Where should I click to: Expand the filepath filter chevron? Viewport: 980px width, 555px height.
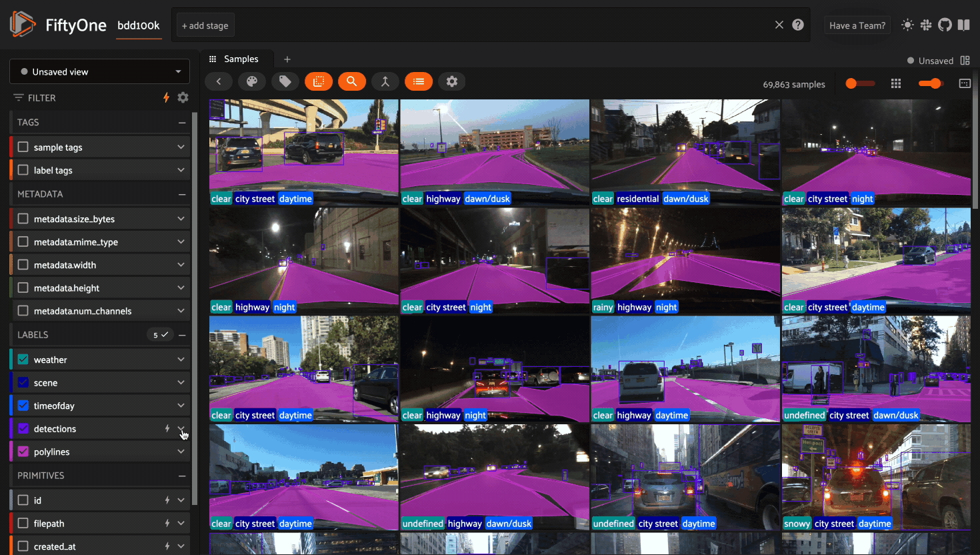tap(181, 524)
